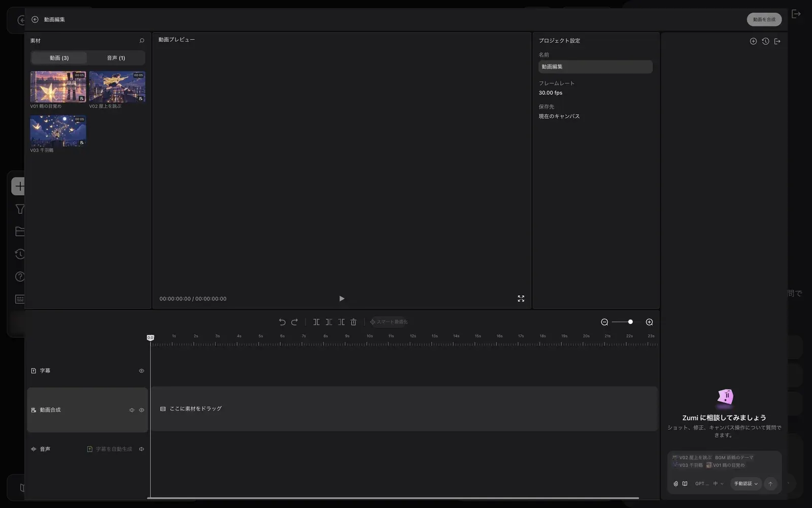
Task: Toggle visibility of the 動画合成 track
Action: (142, 410)
